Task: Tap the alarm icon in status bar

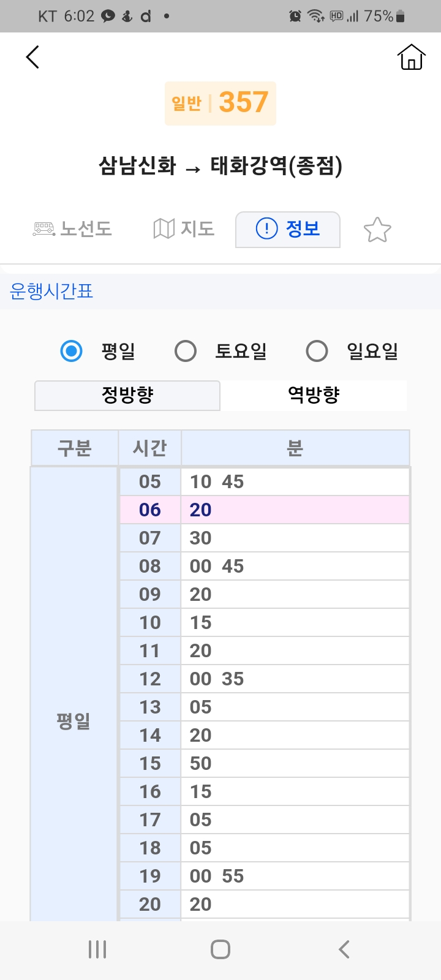Action: [295, 17]
